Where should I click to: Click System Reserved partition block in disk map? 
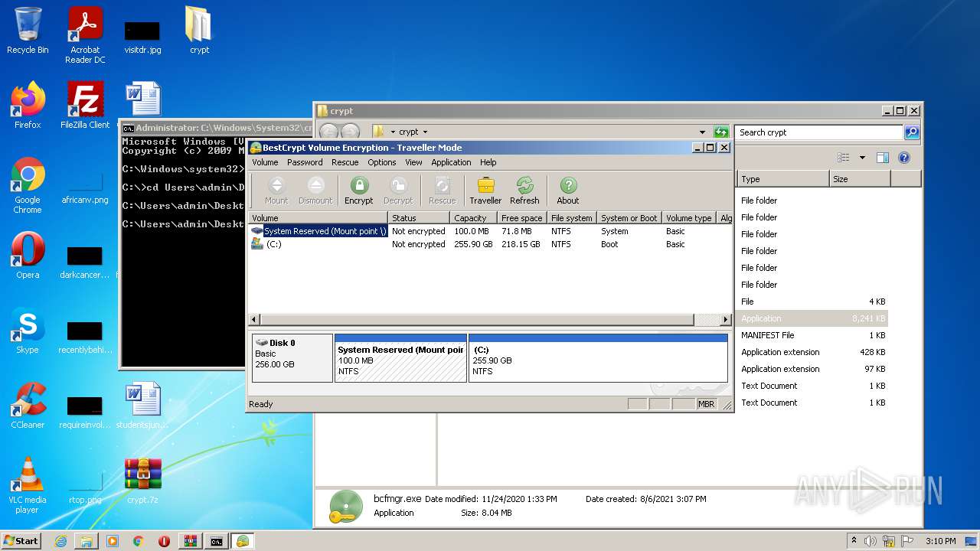[400, 357]
